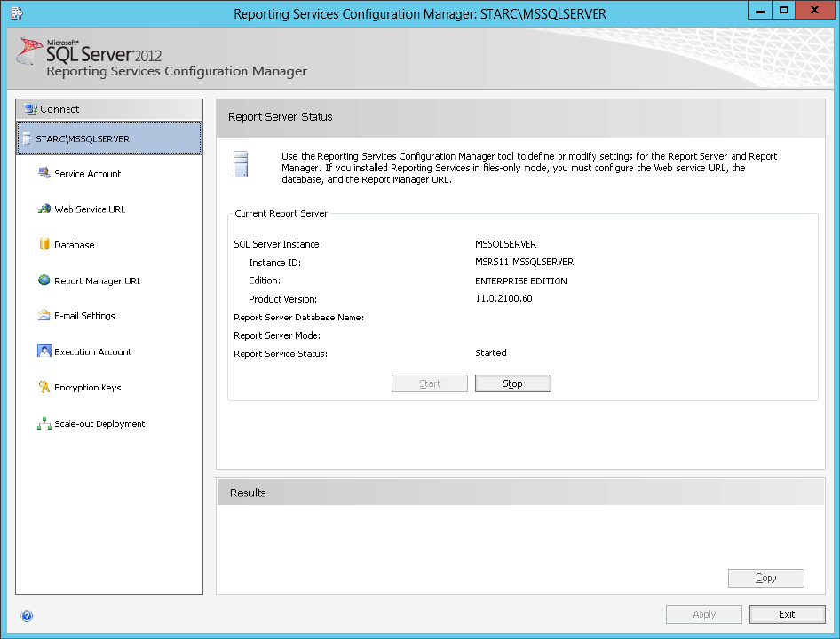This screenshot has height=639, width=840.
Task: Click the Report Server Database Name label
Action: (x=298, y=317)
